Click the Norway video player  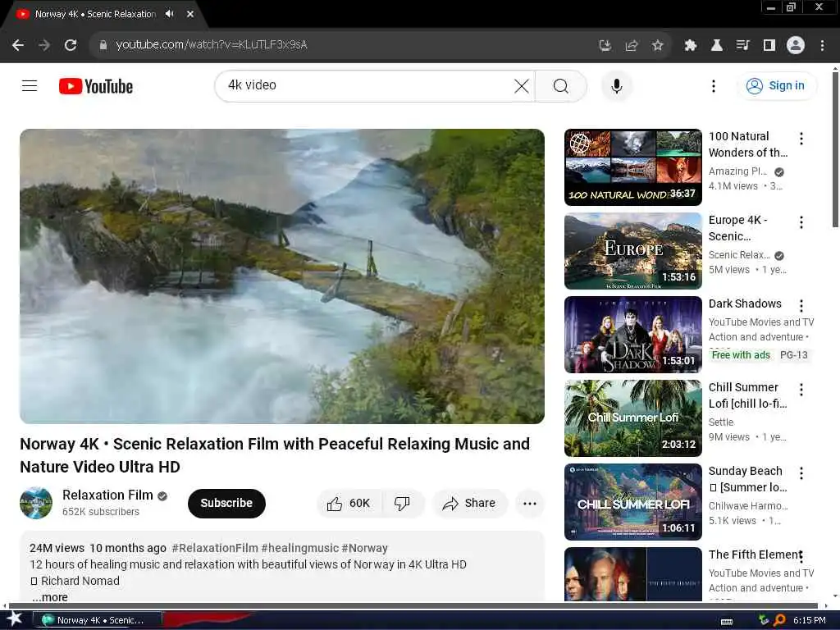[282, 276]
